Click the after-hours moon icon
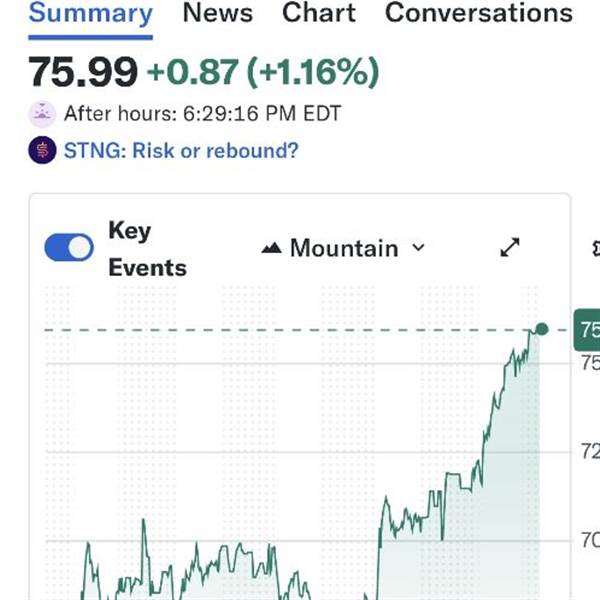The height and width of the screenshot is (600, 600). tap(41, 113)
